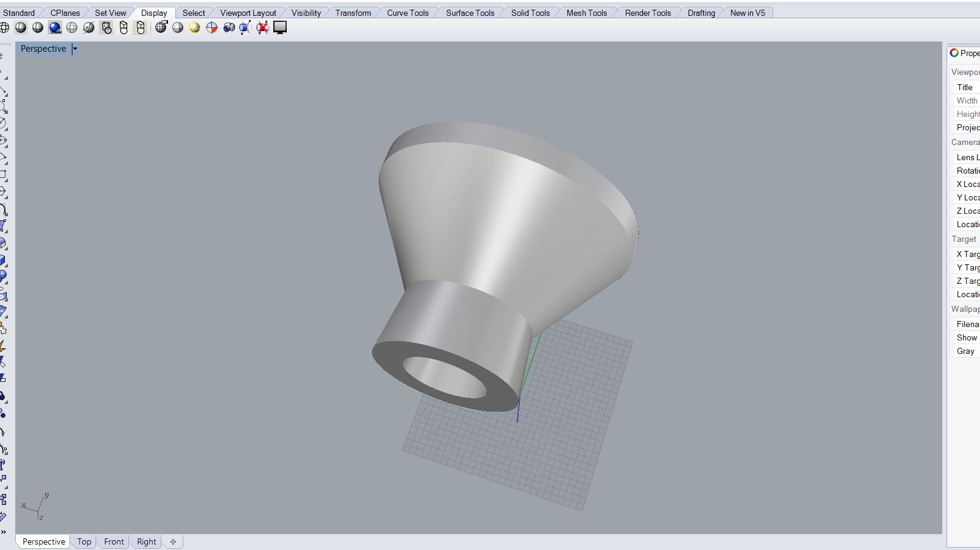Click the puzzle piece Join tool
The image size is (980, 550).
point(3,329)
